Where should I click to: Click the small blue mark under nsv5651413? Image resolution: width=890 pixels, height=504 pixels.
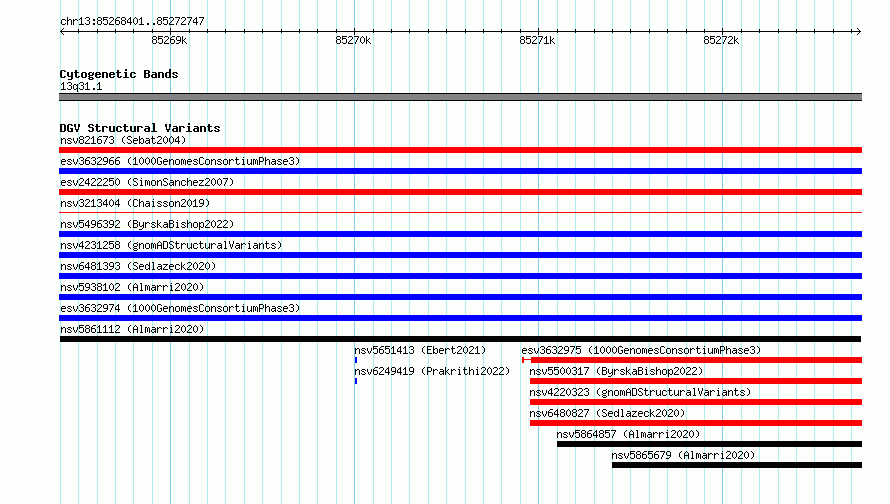pos(356,360)
